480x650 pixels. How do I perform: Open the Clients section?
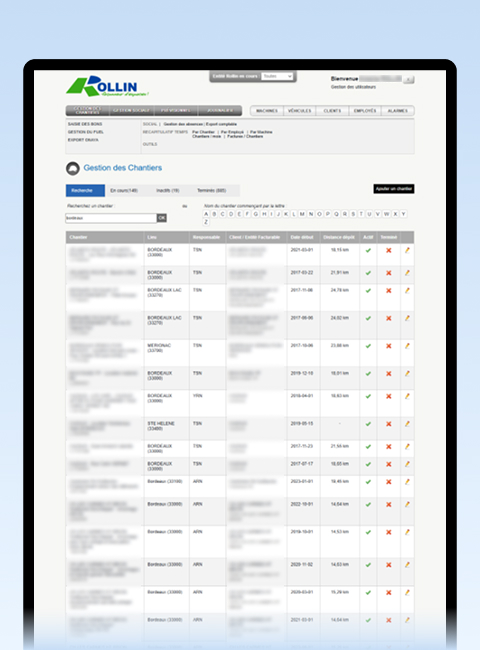332,111
